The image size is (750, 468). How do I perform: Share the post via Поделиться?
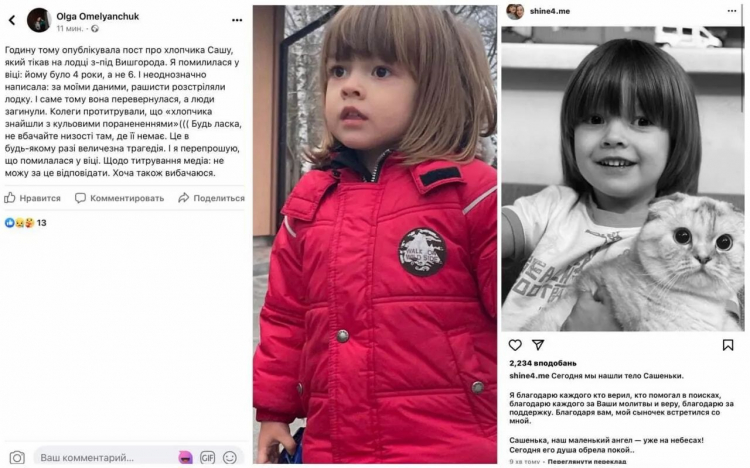(x=211, y=198)
